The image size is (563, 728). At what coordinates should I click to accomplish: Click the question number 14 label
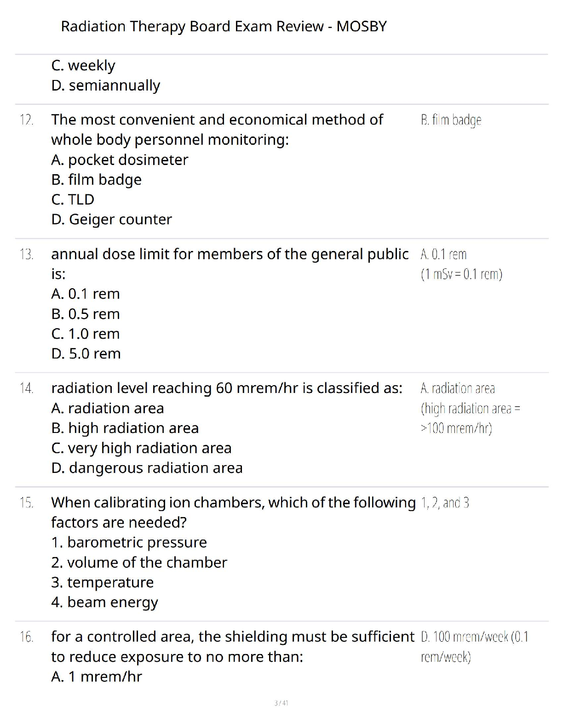coord(27,388)
